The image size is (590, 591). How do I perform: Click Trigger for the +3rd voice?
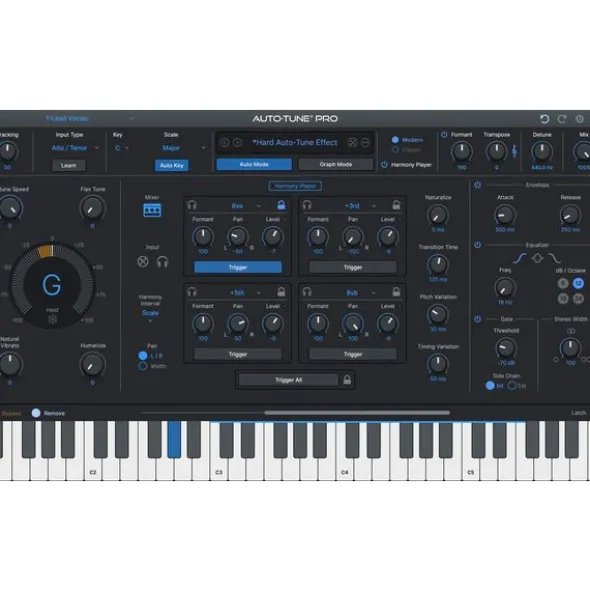click(x=353, y=267)
